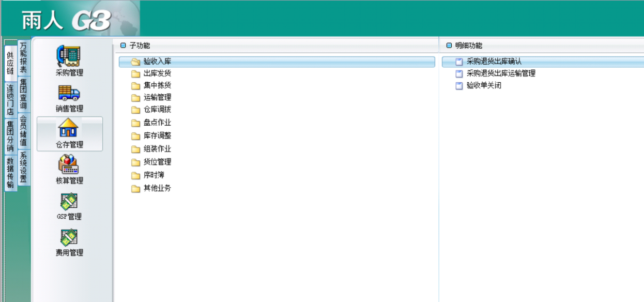Open the 核算管理 accounting module icon
The image size is (644, 302).
[x=69, y=170]
